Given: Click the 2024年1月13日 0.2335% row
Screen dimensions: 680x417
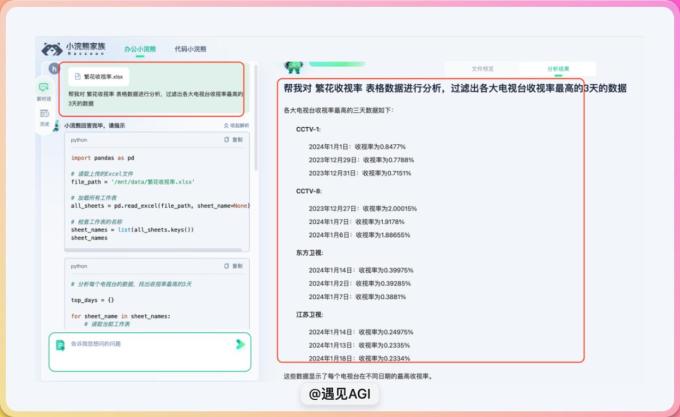Looking at the screenshot, I should pyautogui.click(x=359, y=345).
